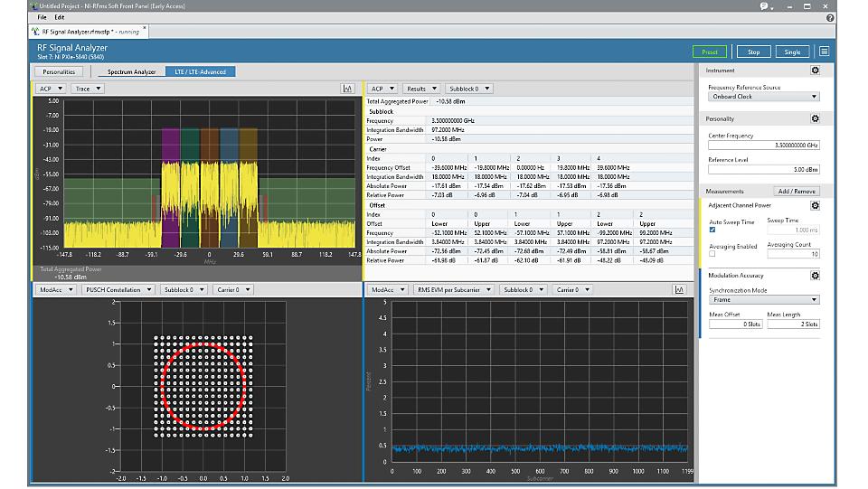Edit the Meas Offset field
The height and width of the screenshot is (489, 868).
pos(736,324)
